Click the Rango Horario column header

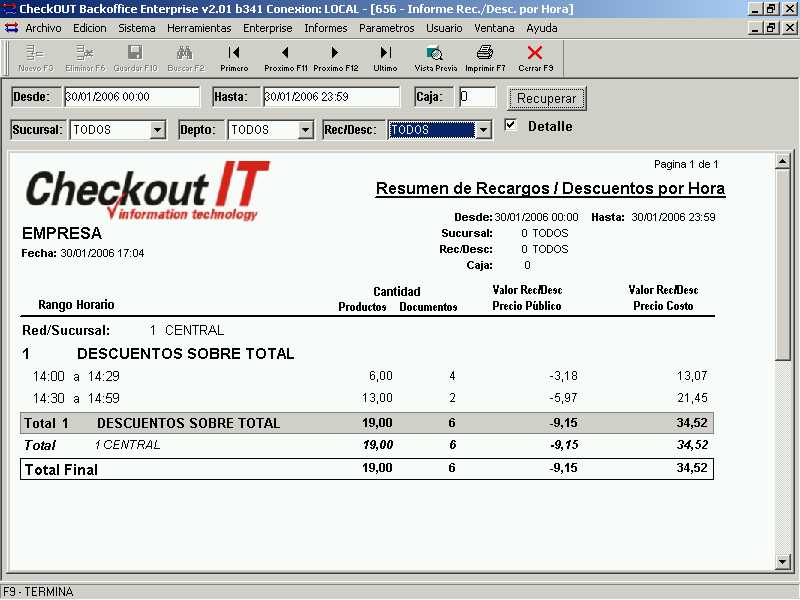coord(76,305)
